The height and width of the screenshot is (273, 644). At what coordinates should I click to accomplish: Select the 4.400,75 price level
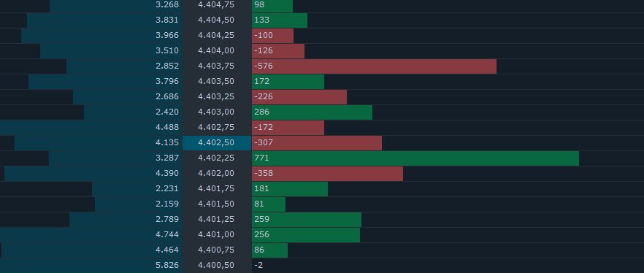(x=216, y=250)
